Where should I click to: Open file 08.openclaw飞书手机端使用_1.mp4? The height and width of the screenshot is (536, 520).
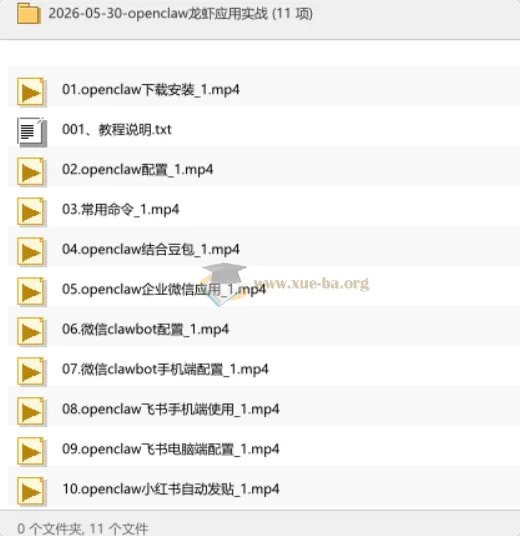tap(171, 409)
